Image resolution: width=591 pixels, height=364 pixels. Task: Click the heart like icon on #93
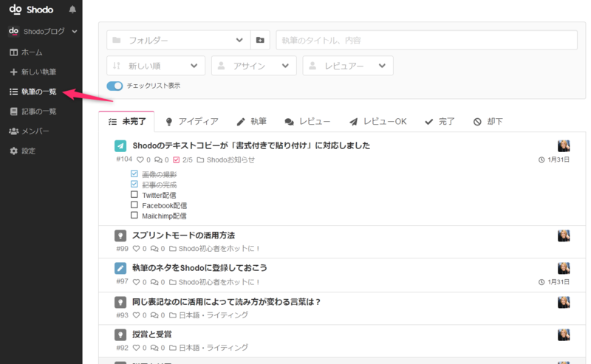[x=137, y=315]
